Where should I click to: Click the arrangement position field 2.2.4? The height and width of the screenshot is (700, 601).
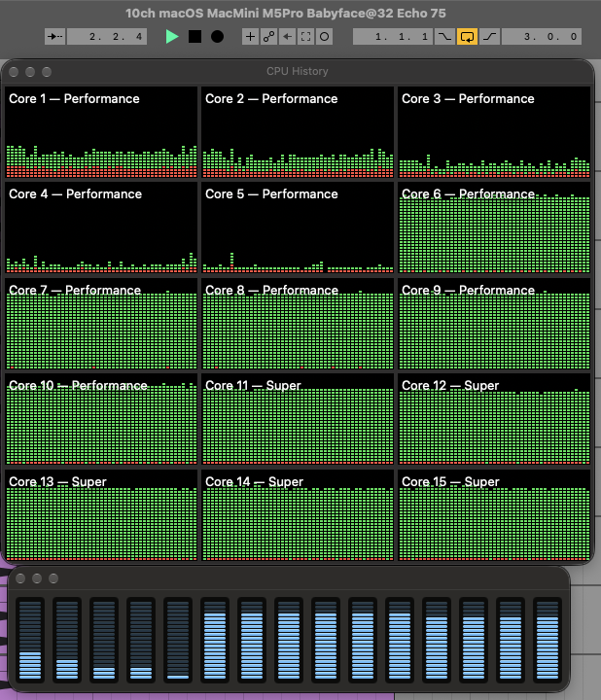107,37
